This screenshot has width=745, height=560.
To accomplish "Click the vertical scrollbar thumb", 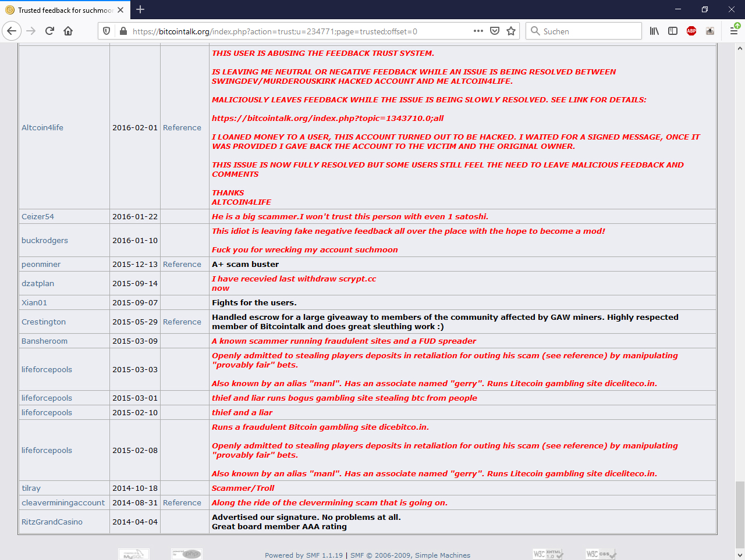I will (740, 515).
